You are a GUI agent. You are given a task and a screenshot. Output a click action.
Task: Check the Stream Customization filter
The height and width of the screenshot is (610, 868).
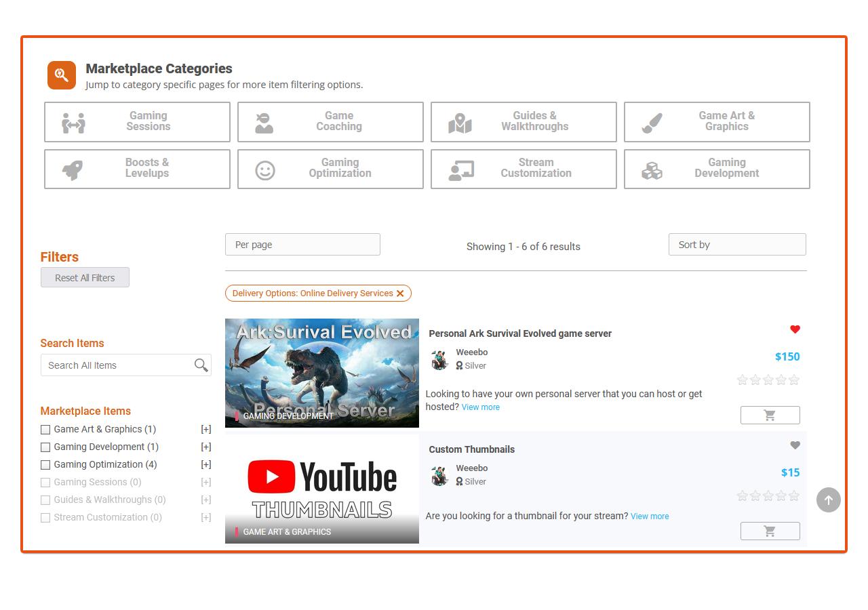[45, 518]
